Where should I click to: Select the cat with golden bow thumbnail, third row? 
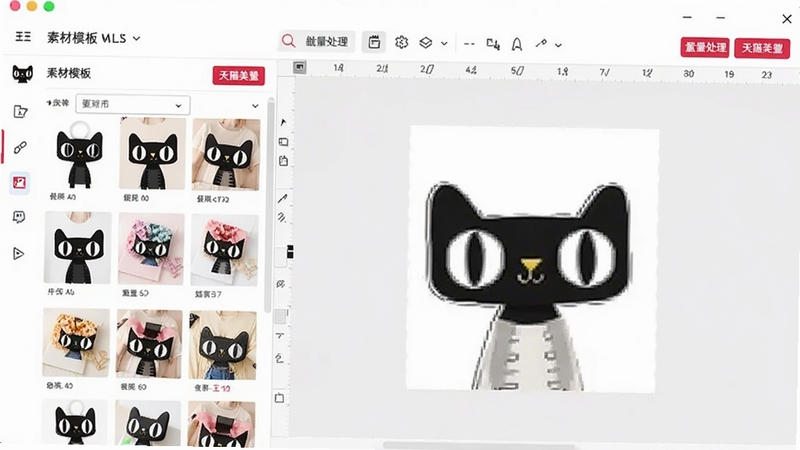point(76,342)
